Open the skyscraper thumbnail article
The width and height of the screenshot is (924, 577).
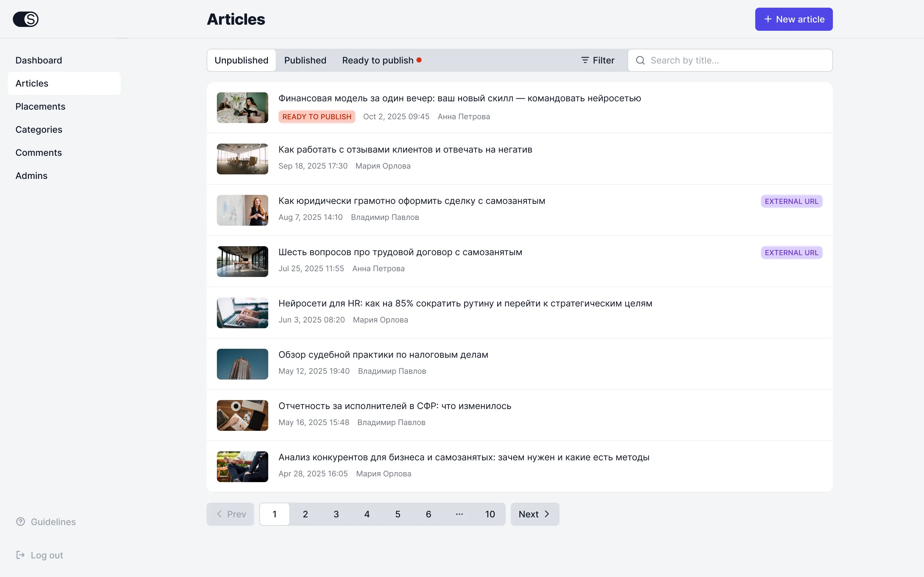pyautogui.click(x=243, y=364)
